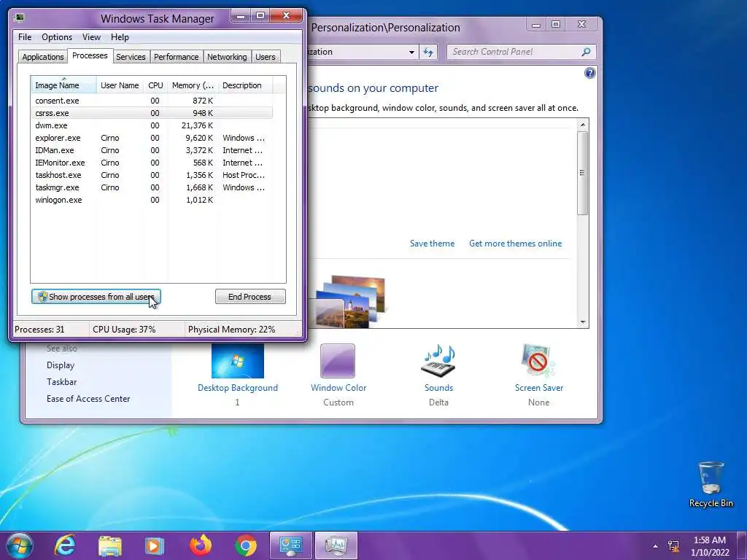Viewport: 747px width, 560px height.
Task: Sort by CPU column header
Action: pyautogui.click(x=155, y=85)
